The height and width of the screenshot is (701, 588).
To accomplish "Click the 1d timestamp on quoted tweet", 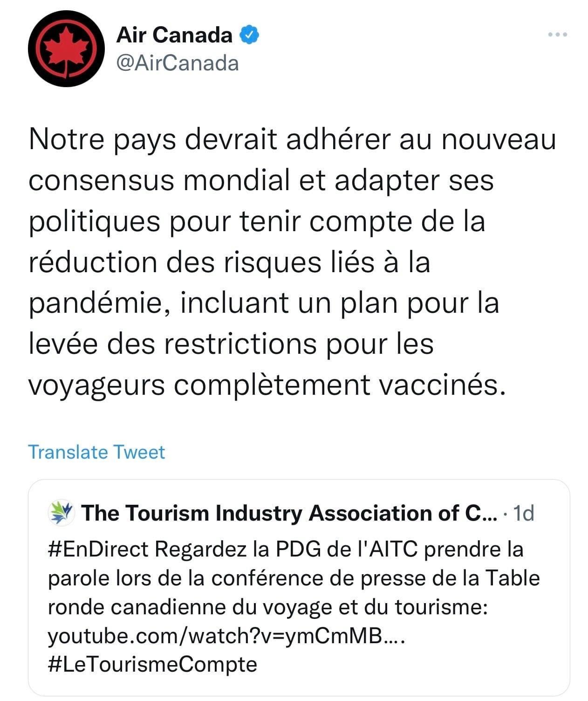I will coord(523,513).
